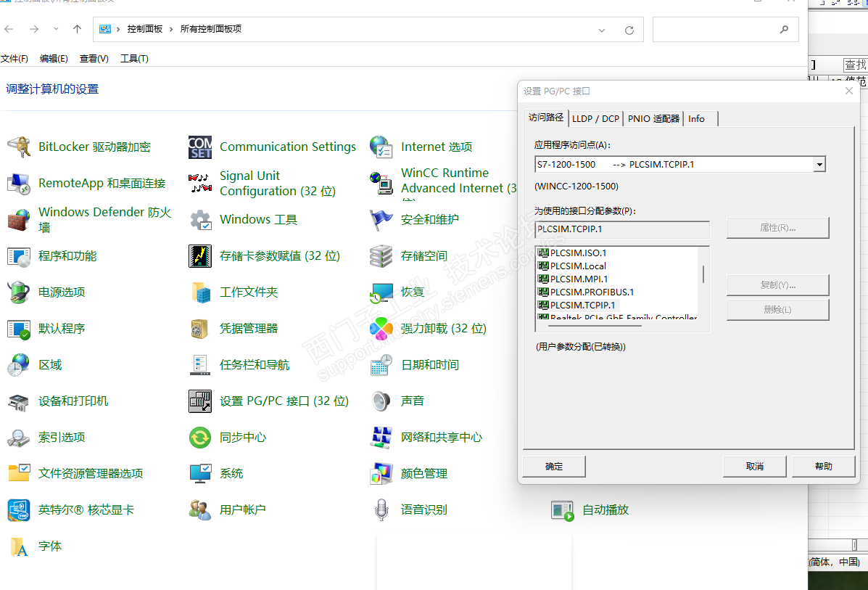
Task: Click 控制面板 breadcrumb in address bar
Action: tap(145, 29)
